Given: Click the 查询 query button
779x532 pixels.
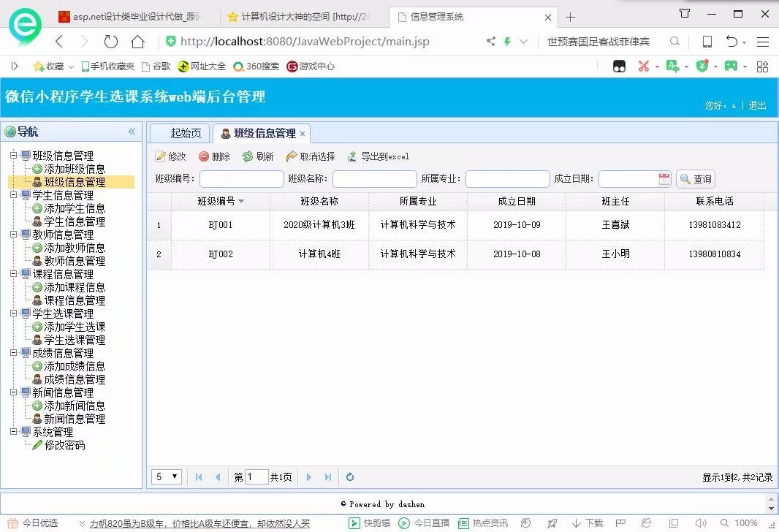Looking at the screenshot, I should pyautogui.click(x=693, y=178).
